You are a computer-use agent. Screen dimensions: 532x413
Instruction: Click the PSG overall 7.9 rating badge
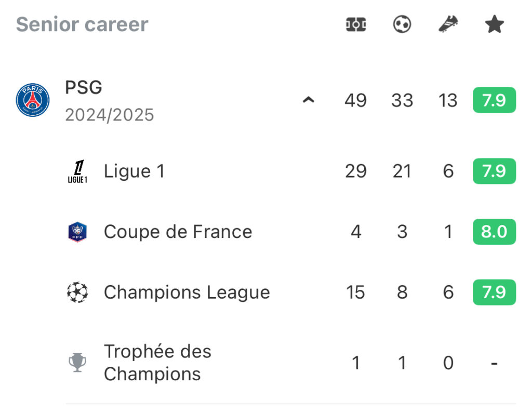[x=495, y=100]
